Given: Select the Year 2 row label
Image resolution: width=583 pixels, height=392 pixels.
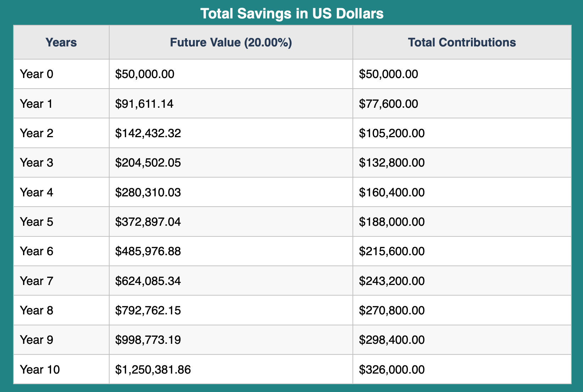Looking at the screenshot, I should [x=37, y=133].
